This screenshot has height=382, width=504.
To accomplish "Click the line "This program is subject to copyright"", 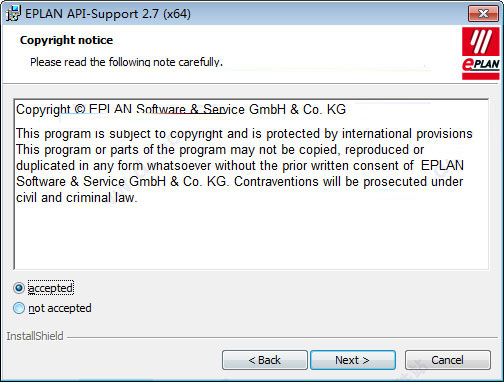I will (x=244, y=134).
